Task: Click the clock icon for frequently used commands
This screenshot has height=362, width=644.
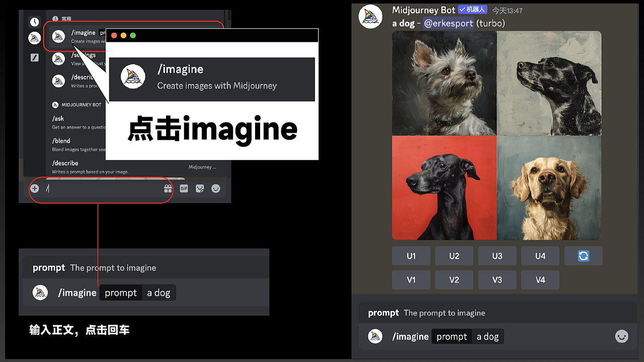Action: tap(34, 22)
